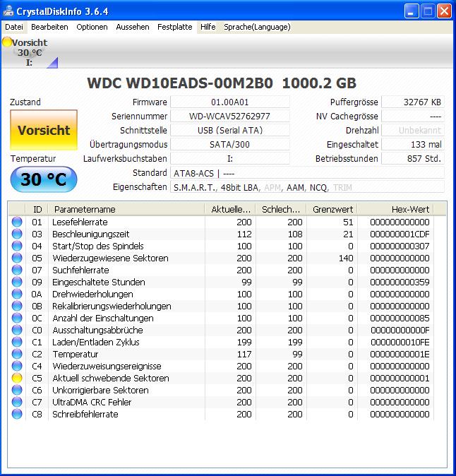Viewport: 456px width, 476px height.
Task: Click the status icon for Rekalibrierungswiederholungen
Action: point(17,306)
